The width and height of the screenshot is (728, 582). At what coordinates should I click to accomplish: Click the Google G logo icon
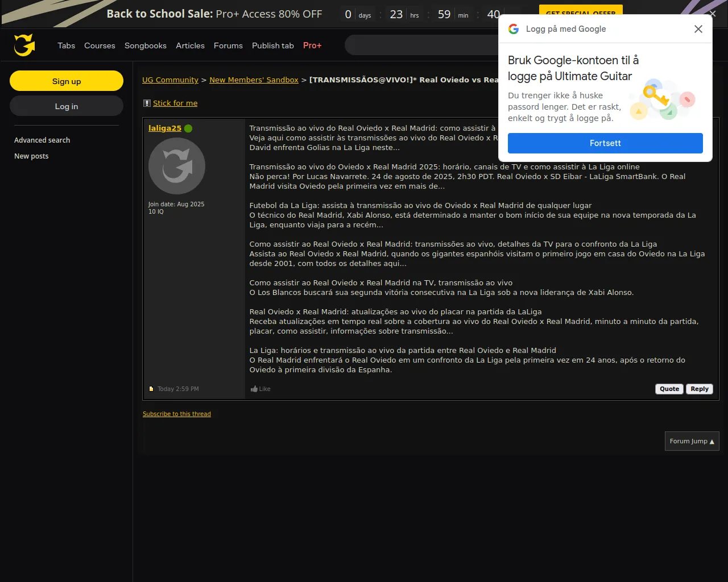[514, 29]
